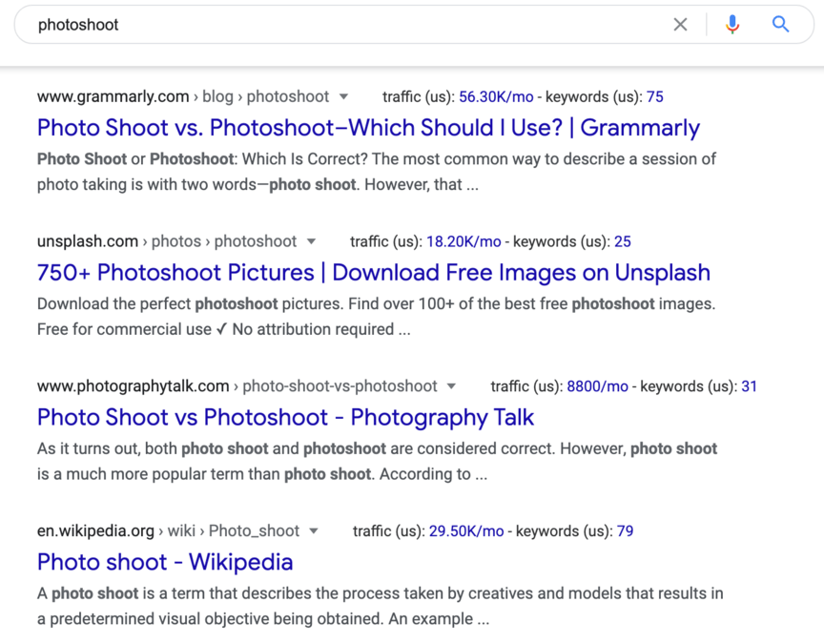Viewport: 824px width, 644px height.
Task: Open the Photo shoot - Wikipedia result
Action: pyautogui.click(x=165, y=562)
